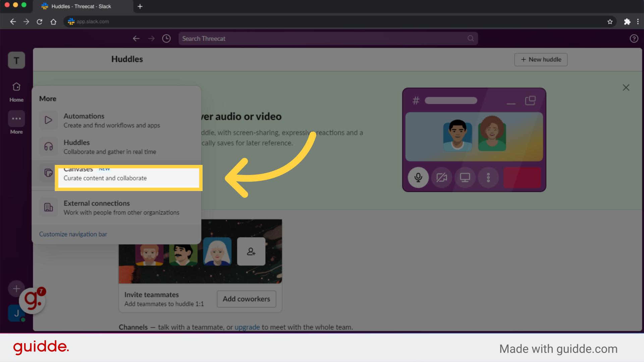Open the help question mark icon
Screen dimensions: 644x362
pos(634,38)
